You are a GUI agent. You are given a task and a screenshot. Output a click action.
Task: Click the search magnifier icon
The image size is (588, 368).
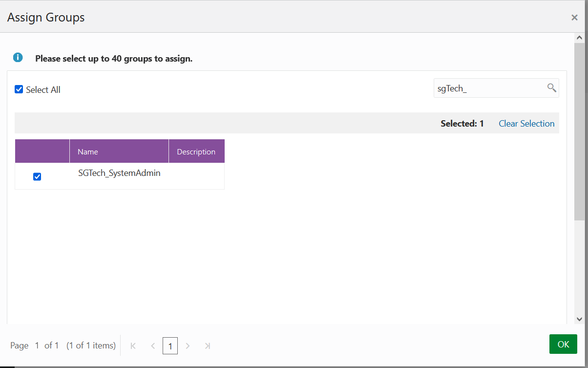(551, 88)
